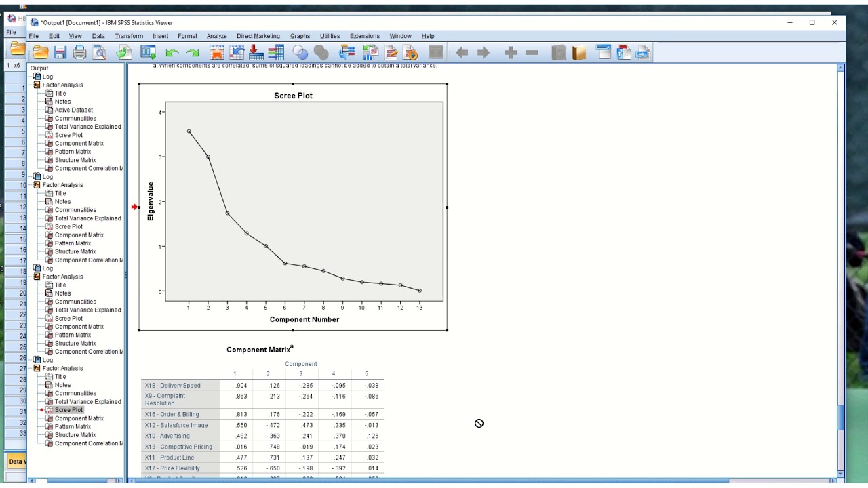Open the File menu in Statistics Viewer
Viewport: 868px width, 488px height.
33,36
